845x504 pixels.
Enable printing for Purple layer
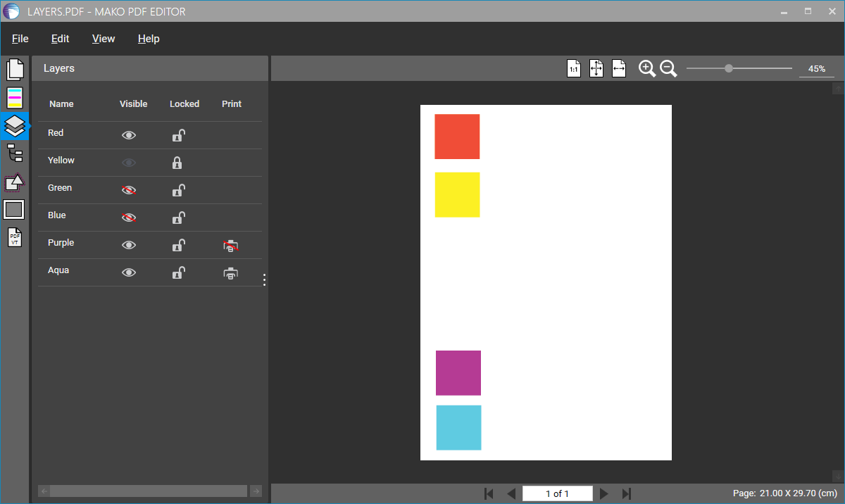230,246
